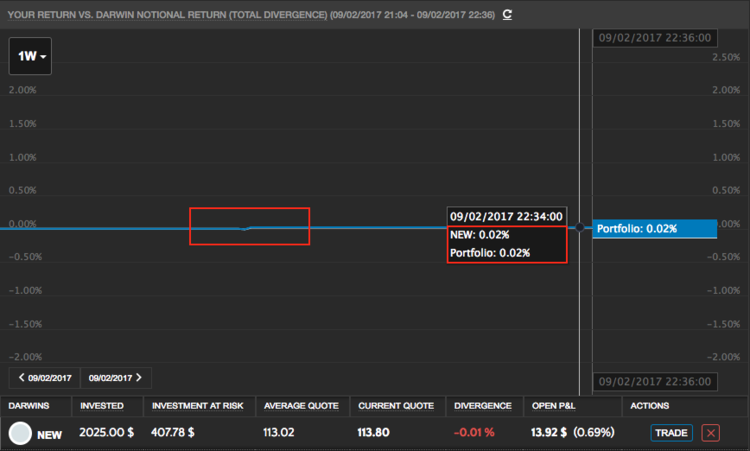Select the NEW darwin name label
Screen dimensions: 750x451
pos(50,434)
